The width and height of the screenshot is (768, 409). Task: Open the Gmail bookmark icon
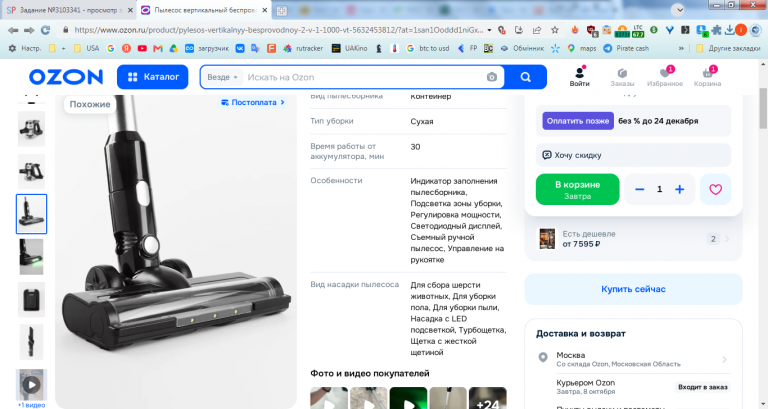(x=158, y=48)
